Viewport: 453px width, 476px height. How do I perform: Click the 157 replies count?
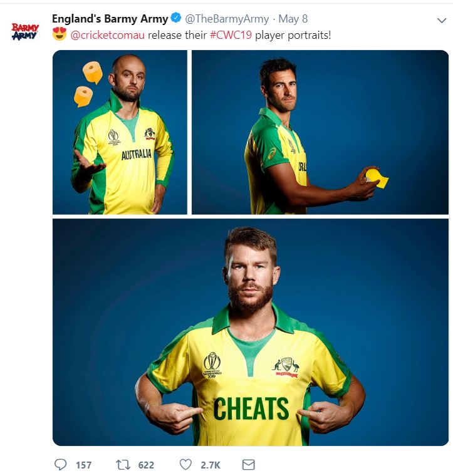click(x=83, y=465)
